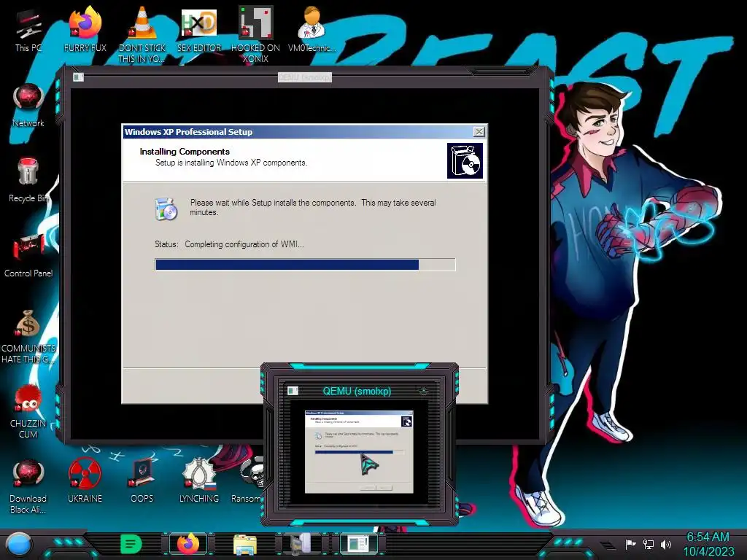Close the Windows XP Professional Setup dialog
Screen dimensions: 747x560
coord(479,132)
